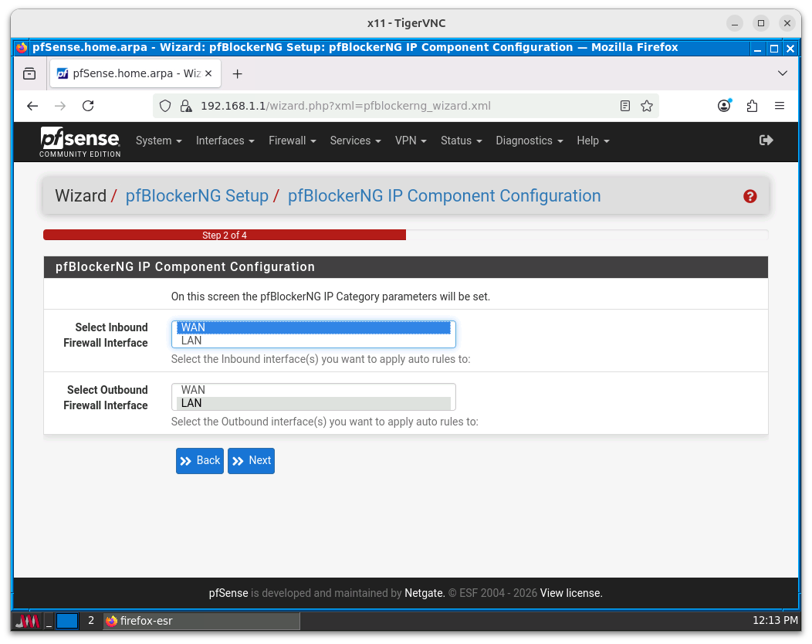812x644 pixels.
Task: Open the Extensions puzzle icon
Action: (752, 107)
